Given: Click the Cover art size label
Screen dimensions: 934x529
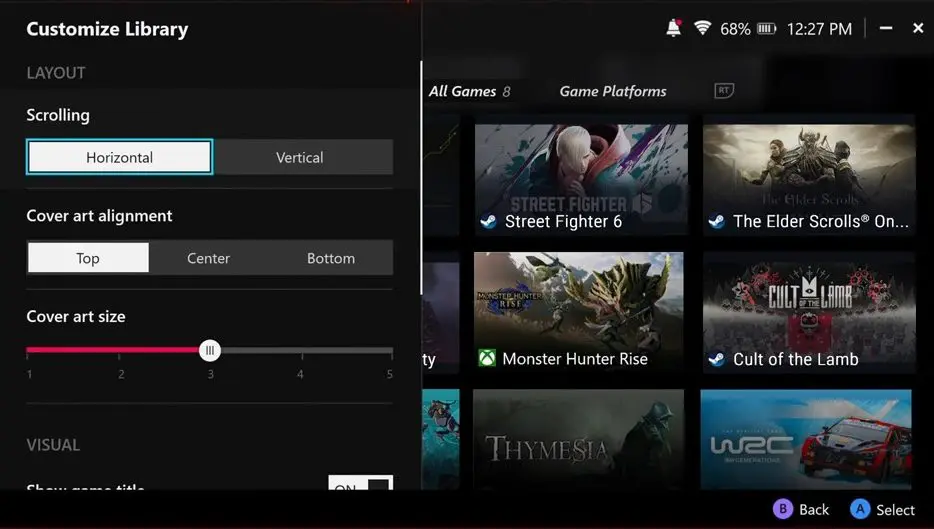Looking at the screenshot, I should pos(76,316).
